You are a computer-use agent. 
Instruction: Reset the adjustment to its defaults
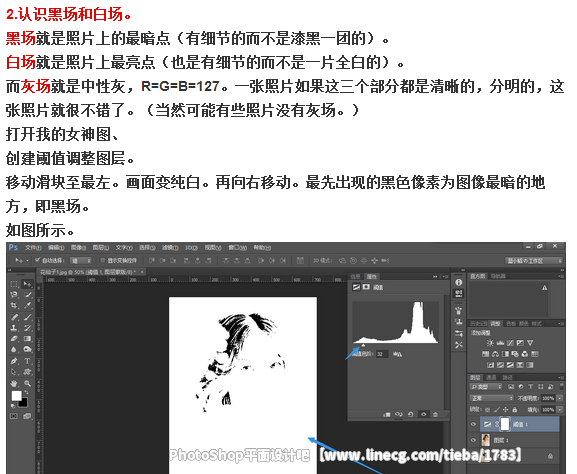click(x=411, y=414)
